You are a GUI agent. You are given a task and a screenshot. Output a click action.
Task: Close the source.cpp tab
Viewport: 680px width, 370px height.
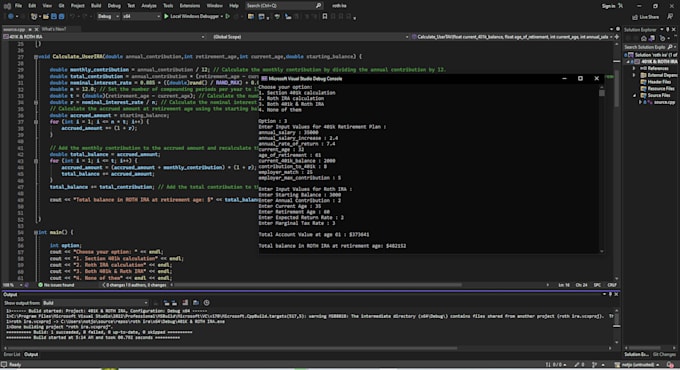36,29
